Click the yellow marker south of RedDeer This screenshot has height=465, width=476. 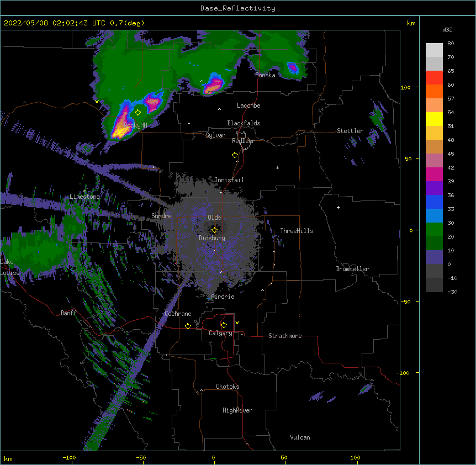tap(235, 155)
